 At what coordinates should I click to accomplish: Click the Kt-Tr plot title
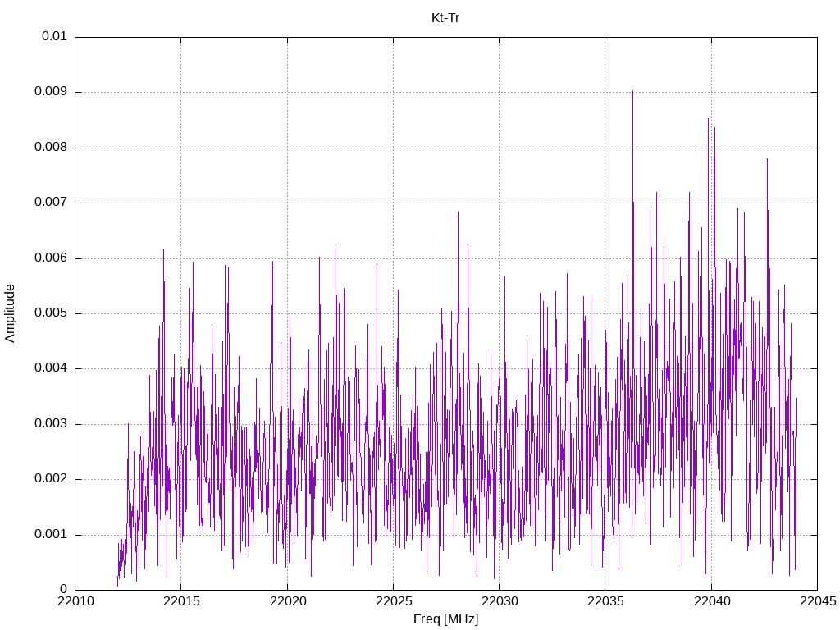click(x=445, y=18)
